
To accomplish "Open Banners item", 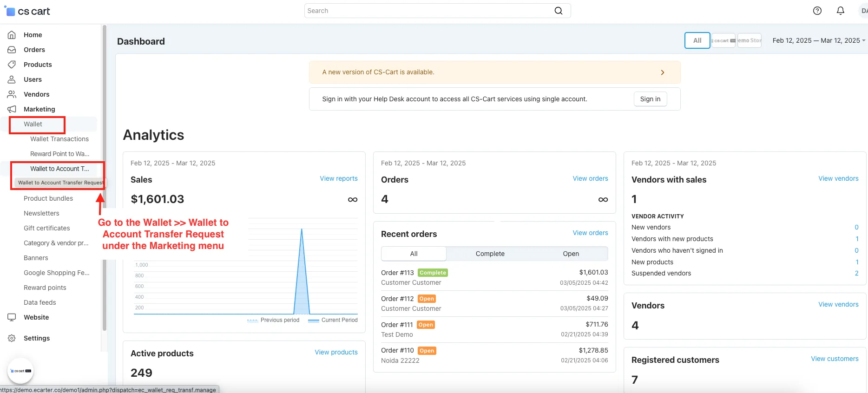I will tap(36, 258).
